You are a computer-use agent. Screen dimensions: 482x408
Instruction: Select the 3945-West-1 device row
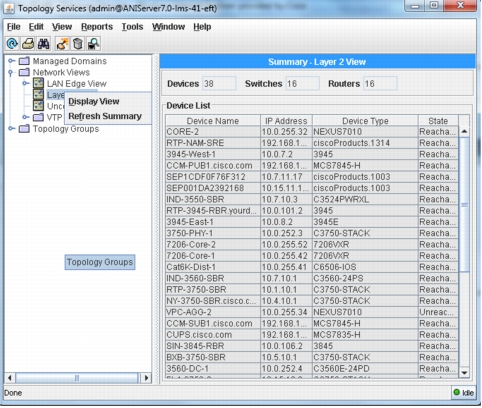pyautogui.click(x=312, y=154)
